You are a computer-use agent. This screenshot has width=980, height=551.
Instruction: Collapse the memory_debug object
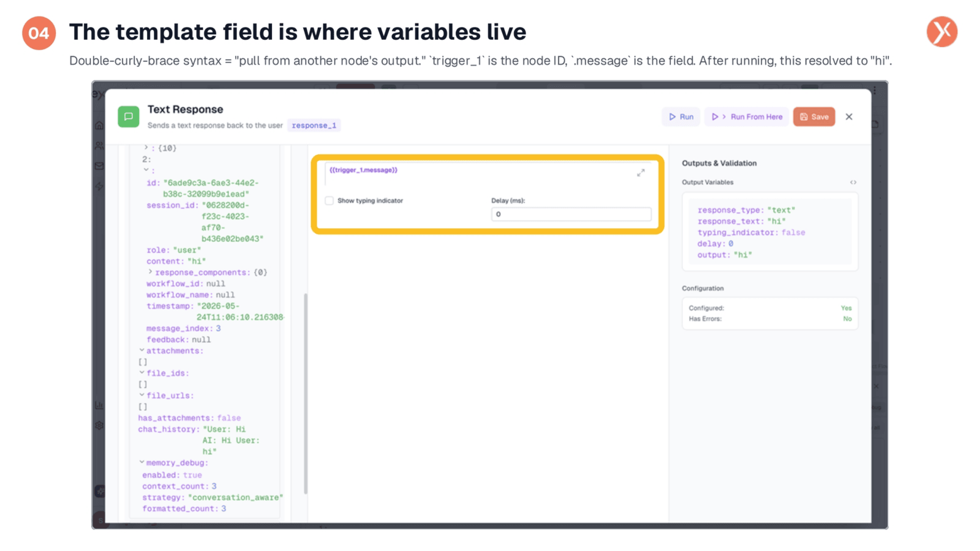click(142, 463)
